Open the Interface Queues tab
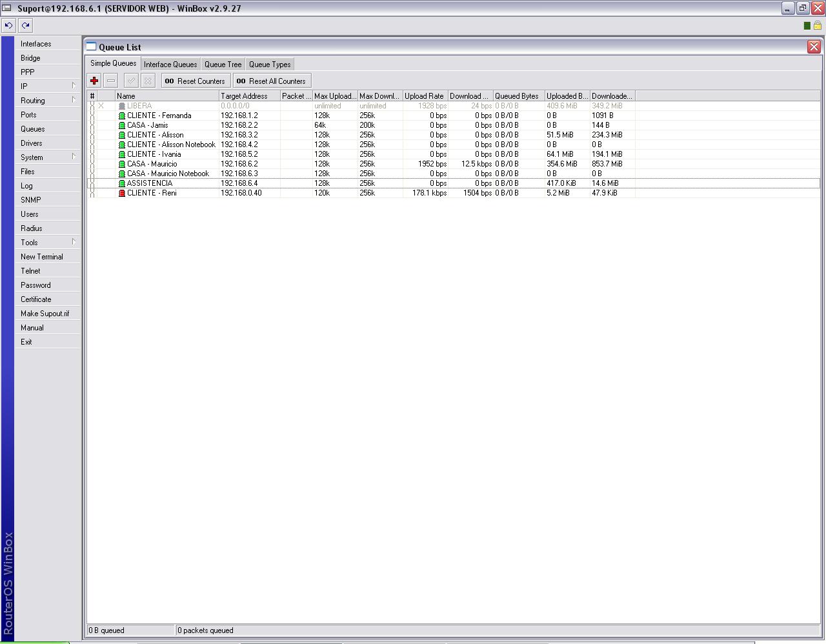Viewport: 826px width, 644px height. [170, 64]
